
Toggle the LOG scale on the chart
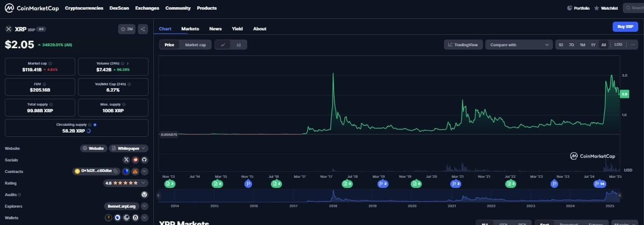pos(618,45)
